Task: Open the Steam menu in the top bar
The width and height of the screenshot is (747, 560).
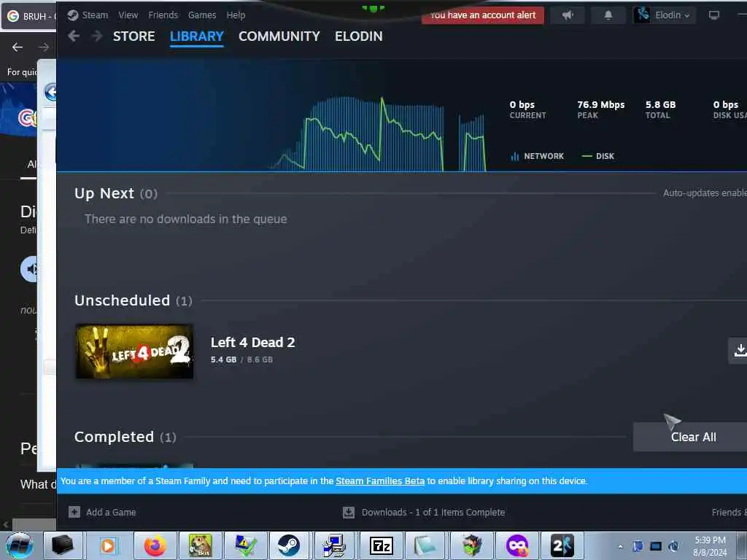Action: (x=95, y=15)
